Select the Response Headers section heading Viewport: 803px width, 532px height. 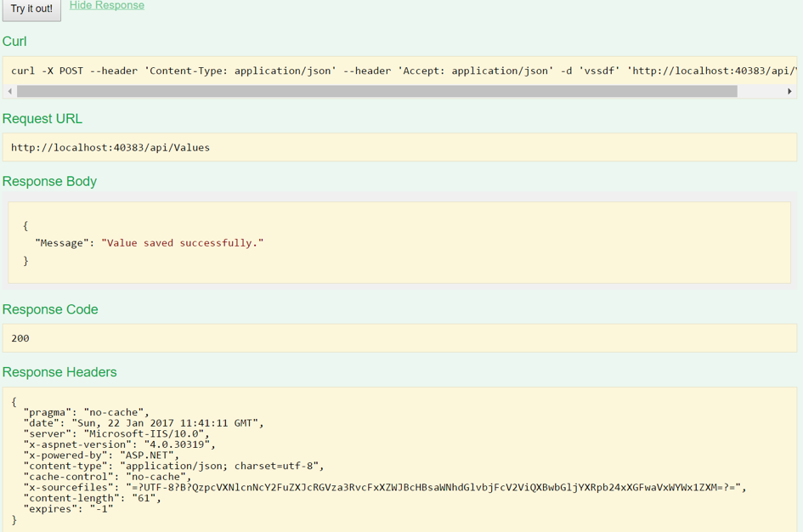tap(59, 372)
